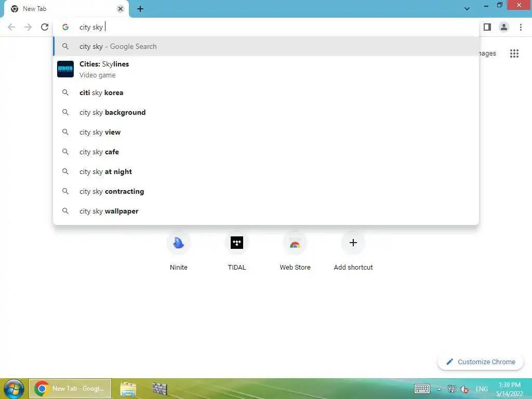Open a new tab with plus button

(140, 9)
